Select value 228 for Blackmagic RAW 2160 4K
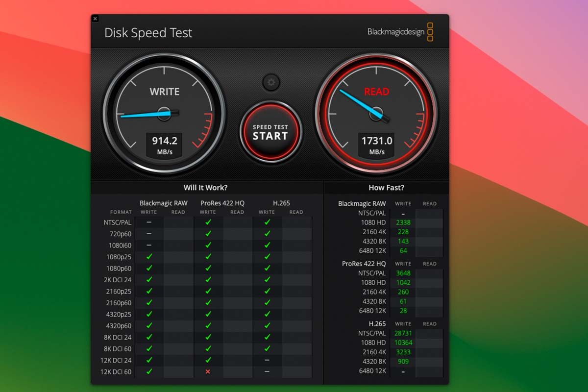Screen dimensions: 588x392 coord(403,232)
